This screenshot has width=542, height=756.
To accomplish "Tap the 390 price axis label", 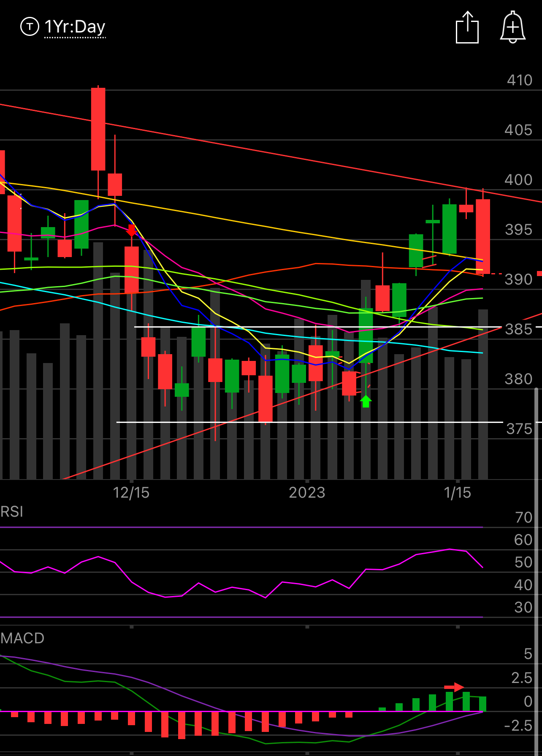I will 519,279.
